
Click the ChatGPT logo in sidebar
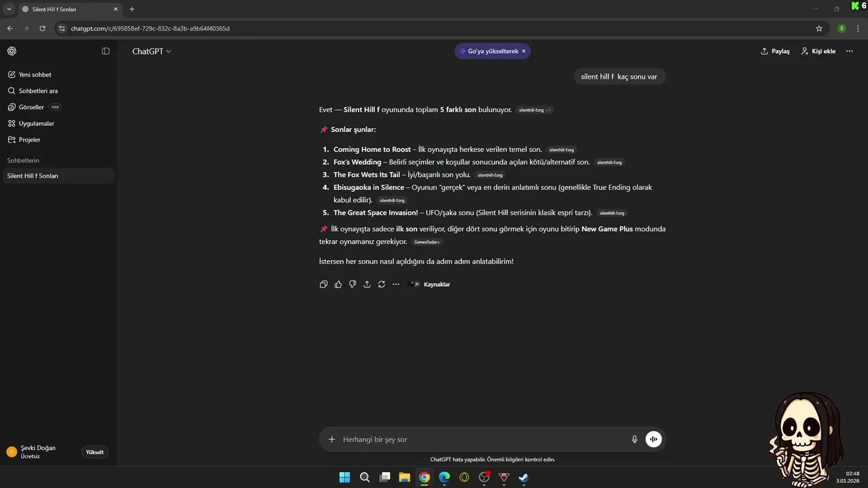click(x=12, y=51)
